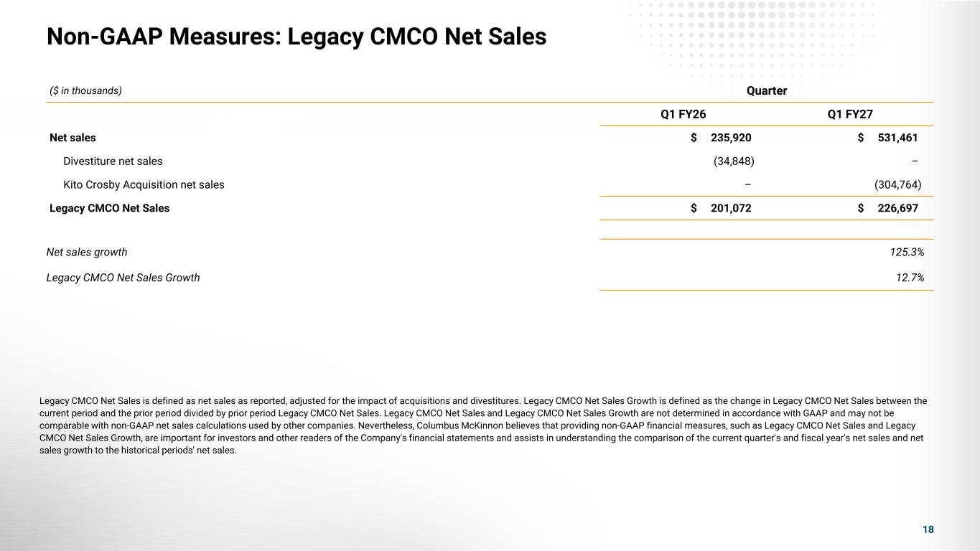Click the page number 18
This screenshot has width=980, height=551.
(928, 529)
